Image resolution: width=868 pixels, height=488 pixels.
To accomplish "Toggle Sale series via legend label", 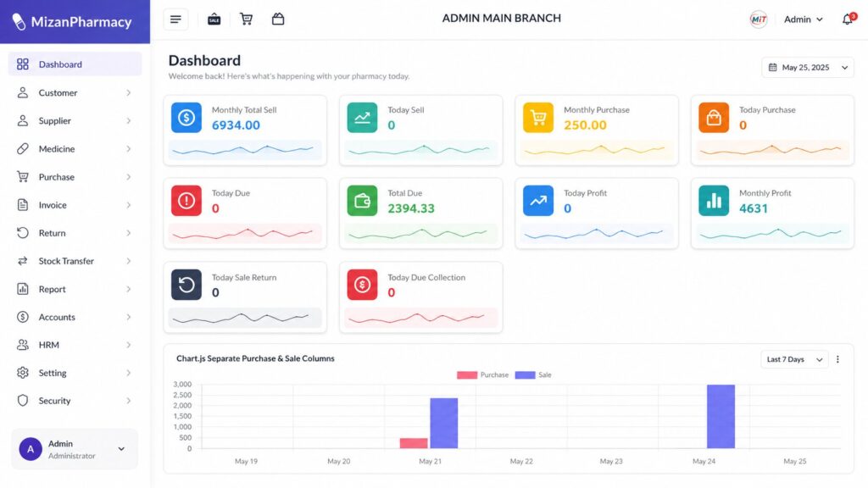I will pyautogui.click(x=545, y=375).
